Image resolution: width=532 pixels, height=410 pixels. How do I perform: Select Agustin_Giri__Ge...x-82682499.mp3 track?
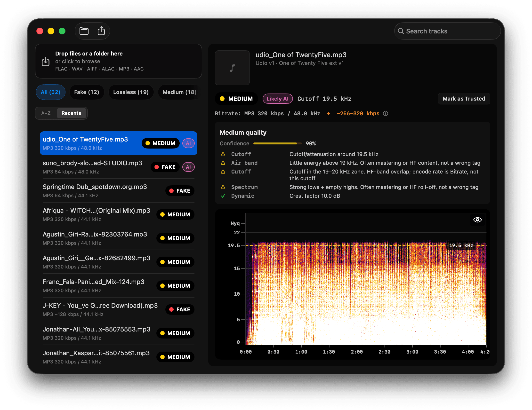coord(118,262)
